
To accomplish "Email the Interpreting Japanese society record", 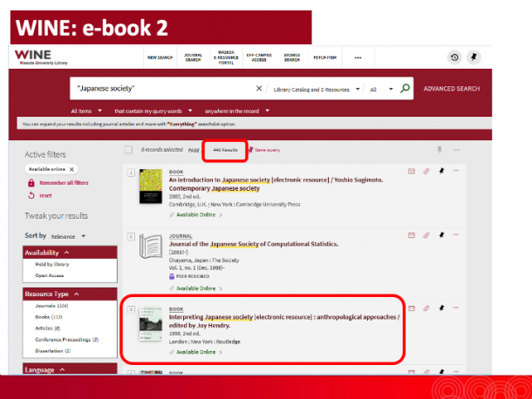I will pos(412,308).
